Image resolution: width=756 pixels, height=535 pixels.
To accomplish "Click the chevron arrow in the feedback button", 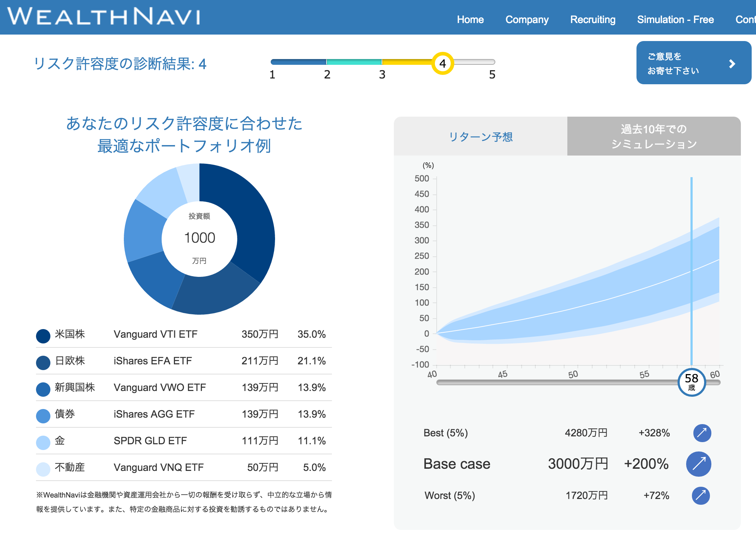I will pos(732,64).
